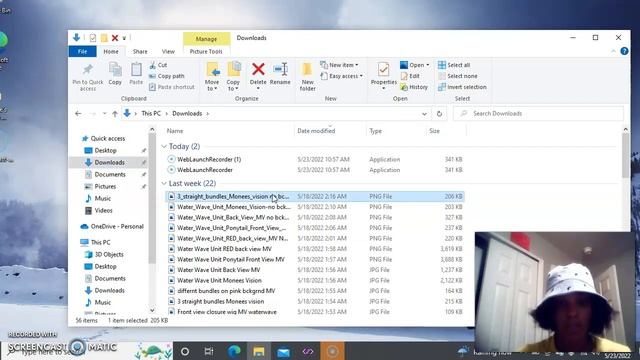
Task: Open address bar history dropdown
Action: point(424,113)
